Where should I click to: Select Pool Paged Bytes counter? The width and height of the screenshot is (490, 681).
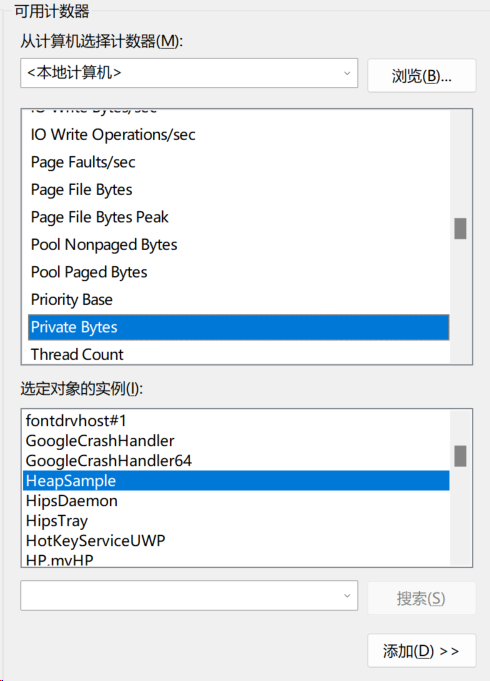[x=239, y=272]
